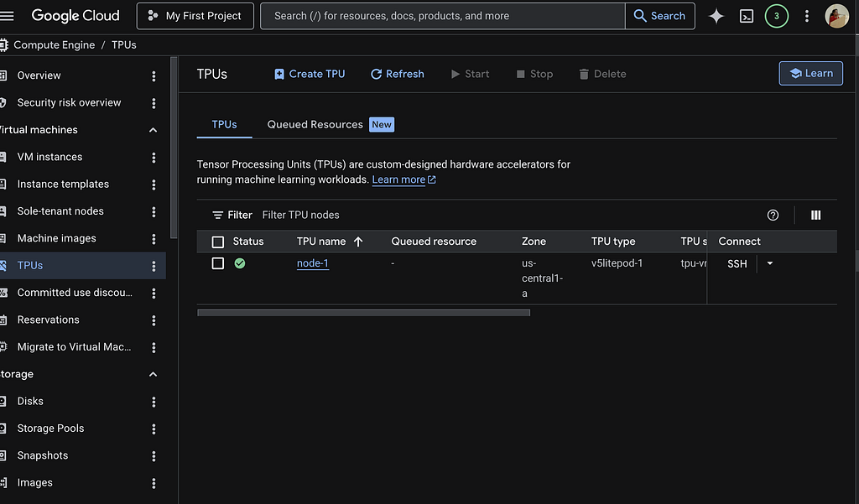Click Create TPU button

(x=310, y=74)
